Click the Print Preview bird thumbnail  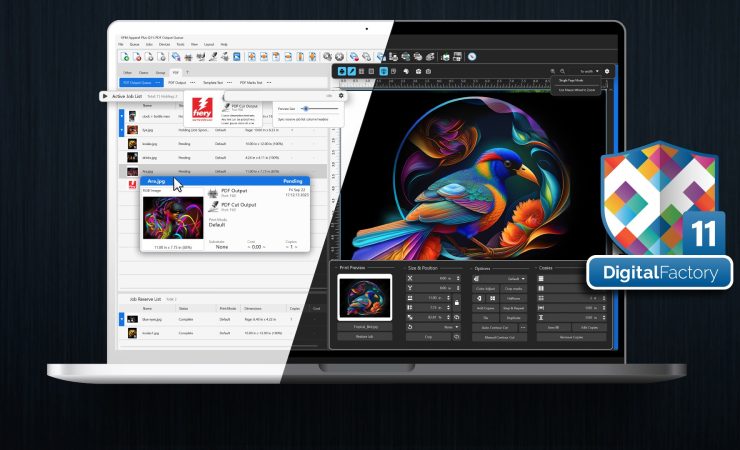[364, 298]
